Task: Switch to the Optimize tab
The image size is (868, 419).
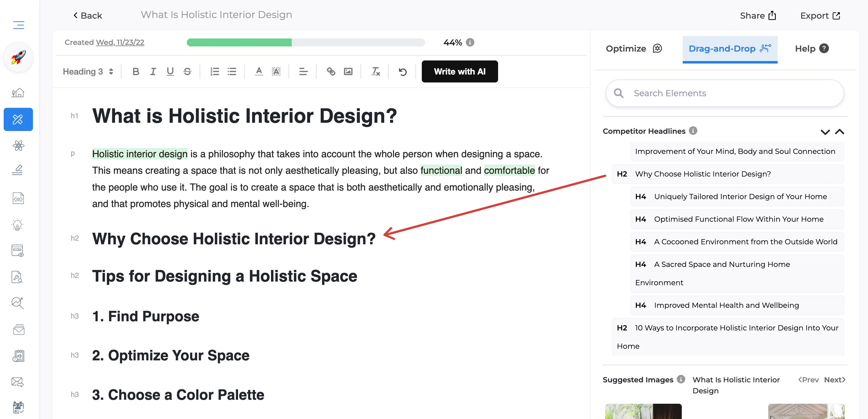Action: click(x=634, y=49)
